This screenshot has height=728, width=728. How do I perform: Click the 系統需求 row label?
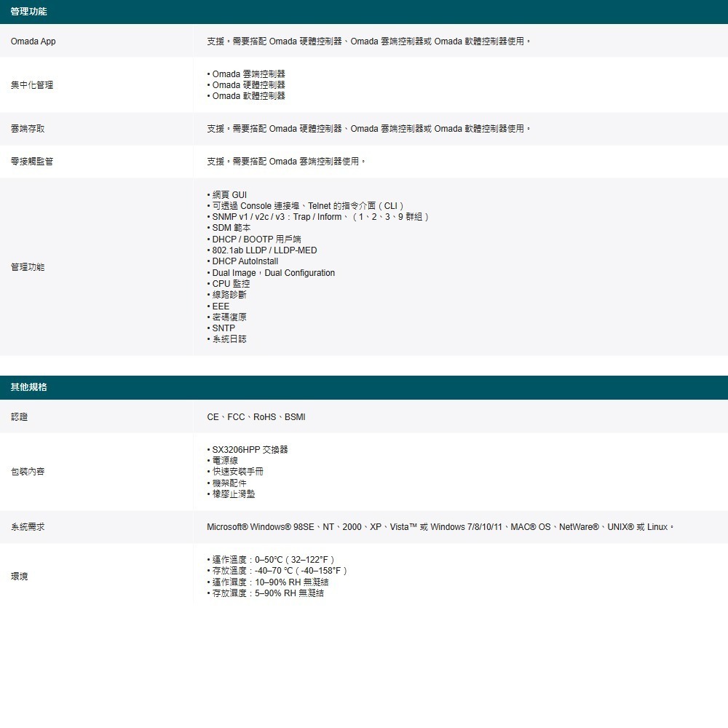point(28,527)
